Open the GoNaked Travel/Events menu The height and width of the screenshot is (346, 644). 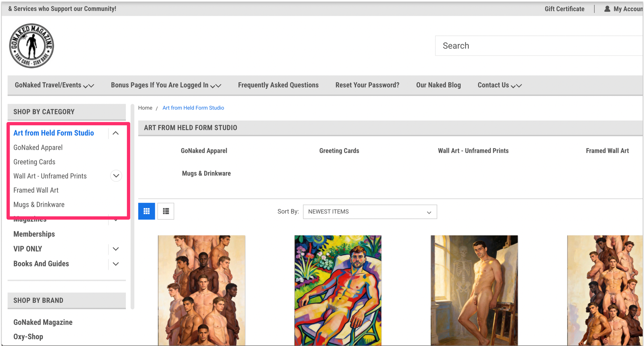tap(54, 85)
